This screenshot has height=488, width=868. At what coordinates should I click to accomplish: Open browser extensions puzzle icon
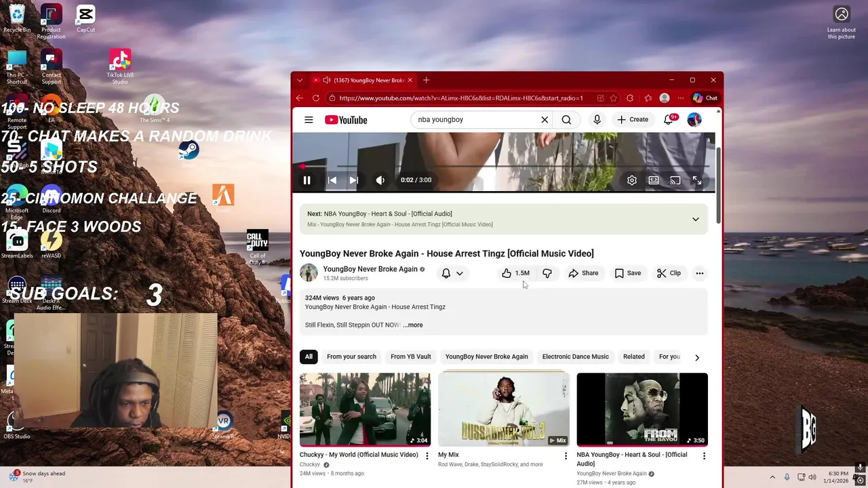[630, 98]
